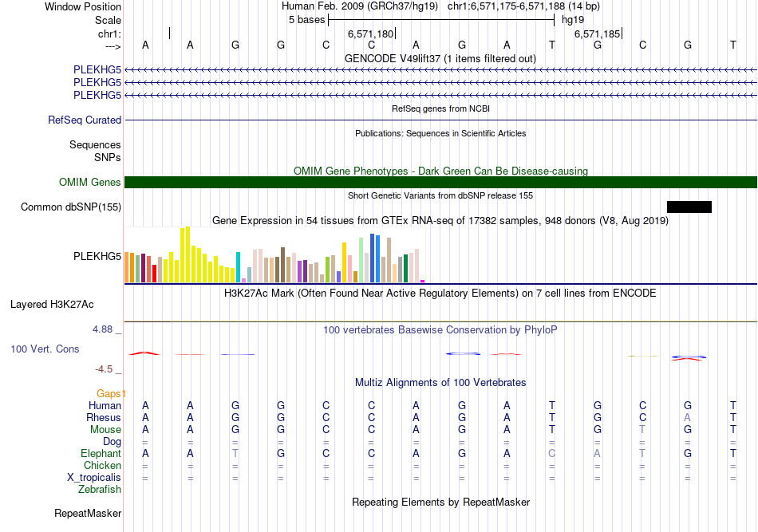Click the 5 bases scale bar line
The width and height of the screenshot is (758, 532).
coord(442,18)
